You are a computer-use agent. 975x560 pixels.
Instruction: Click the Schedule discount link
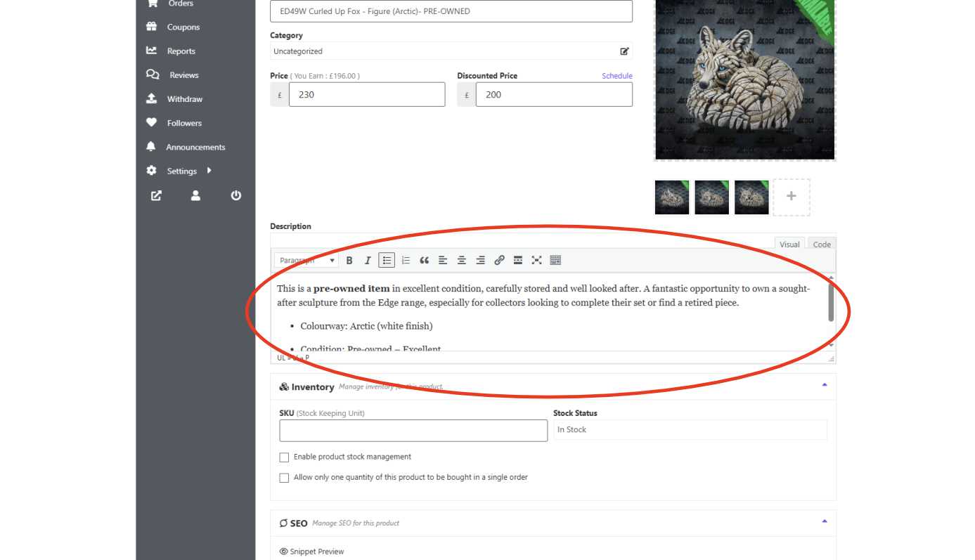click(616, 76)
